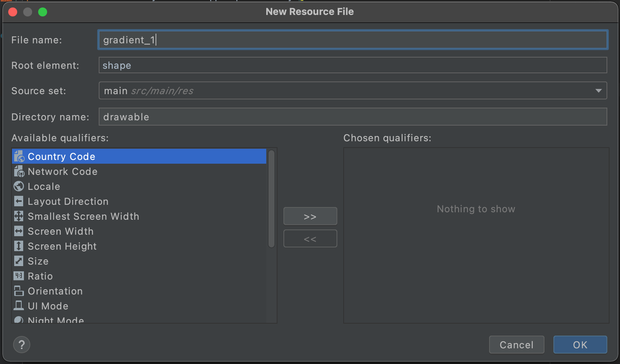Screen dimensions: 620x364
Task: Click the UI Mode icon
Action: [x=19, y=306]
